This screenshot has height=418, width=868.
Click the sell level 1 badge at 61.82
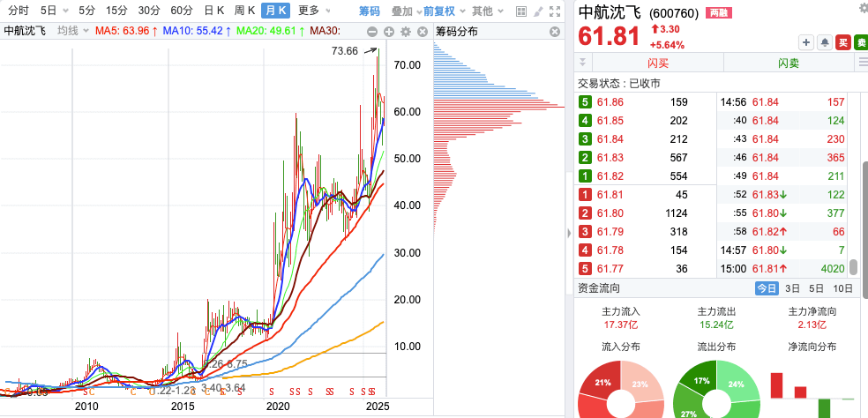pyautogui.click(x=585, y=176)
